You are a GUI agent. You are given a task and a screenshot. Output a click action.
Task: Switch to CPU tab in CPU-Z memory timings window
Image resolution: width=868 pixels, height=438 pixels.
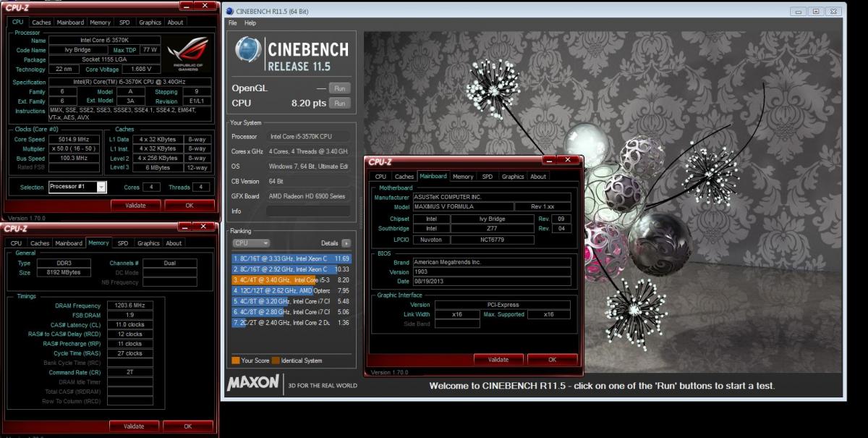17,243
